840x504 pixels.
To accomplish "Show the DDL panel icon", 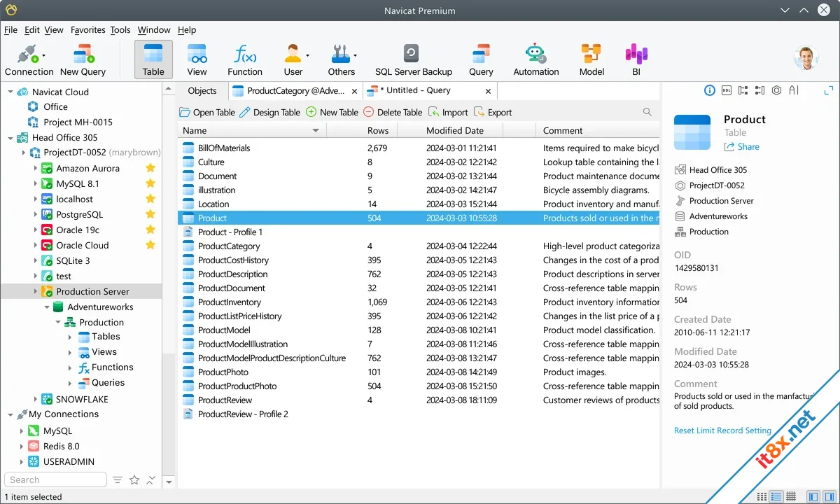I will tap(726, 90).
